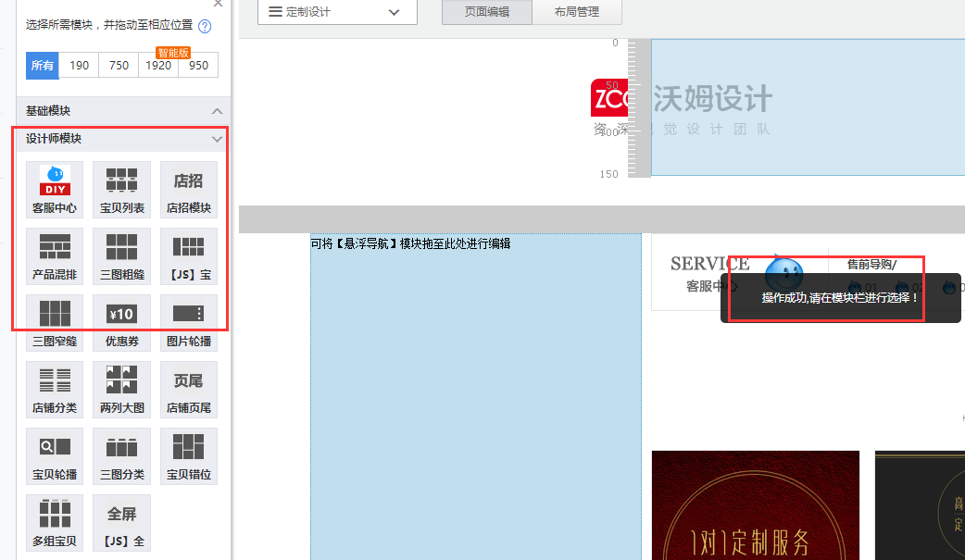Expand the 设计师模块 section
The height and width of the screenshot is (560, 965).
coord(217,139)
